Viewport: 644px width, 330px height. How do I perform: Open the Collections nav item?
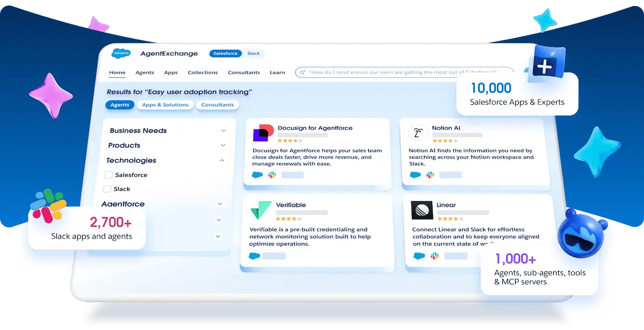tap(203, 73)
